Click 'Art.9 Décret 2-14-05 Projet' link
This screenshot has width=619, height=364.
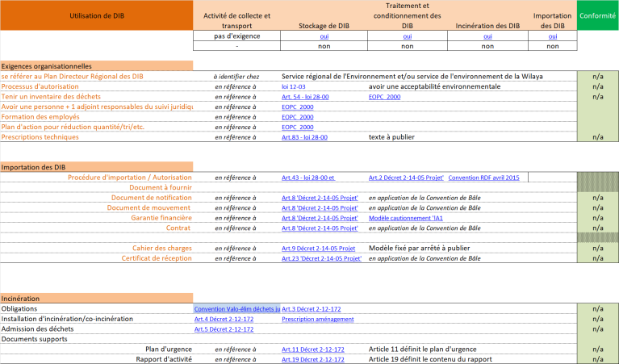(x=318, y=248)
